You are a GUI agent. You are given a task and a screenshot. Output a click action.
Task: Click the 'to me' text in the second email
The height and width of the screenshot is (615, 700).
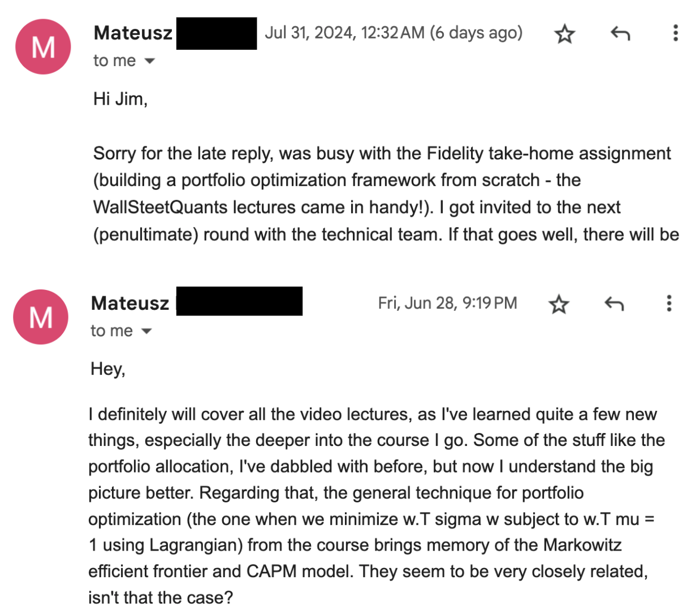[112, 331]
